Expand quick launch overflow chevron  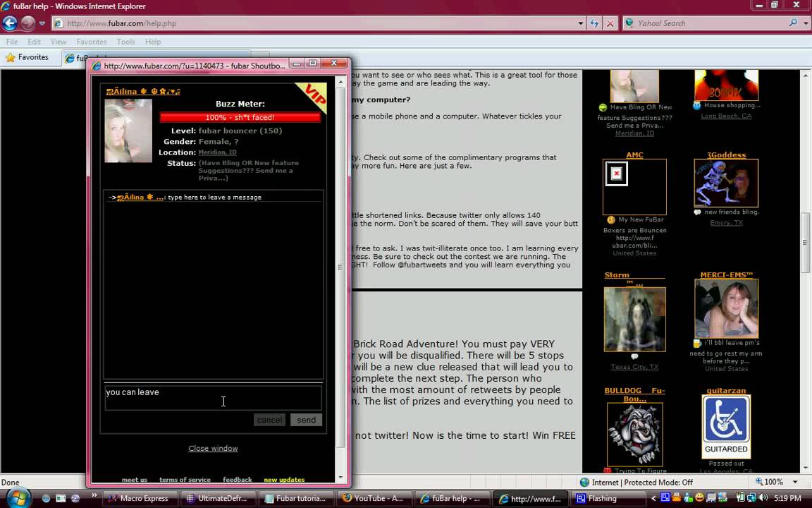[94, 495]
